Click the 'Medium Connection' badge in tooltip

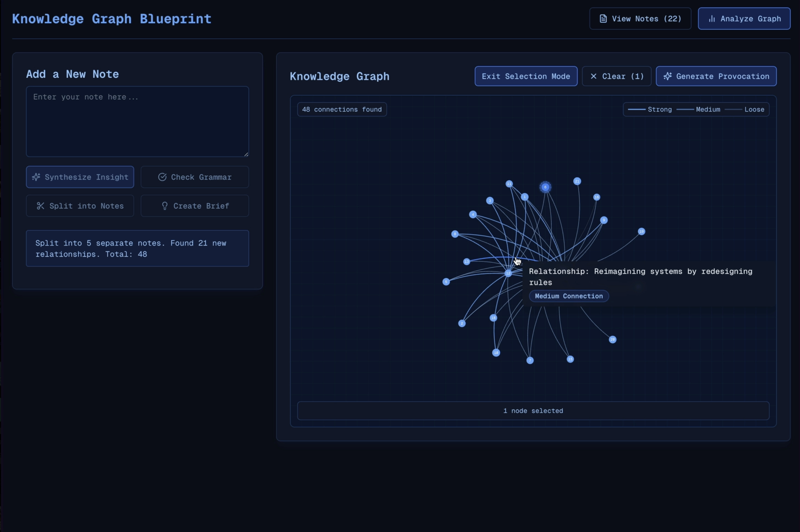click(569, 296)
